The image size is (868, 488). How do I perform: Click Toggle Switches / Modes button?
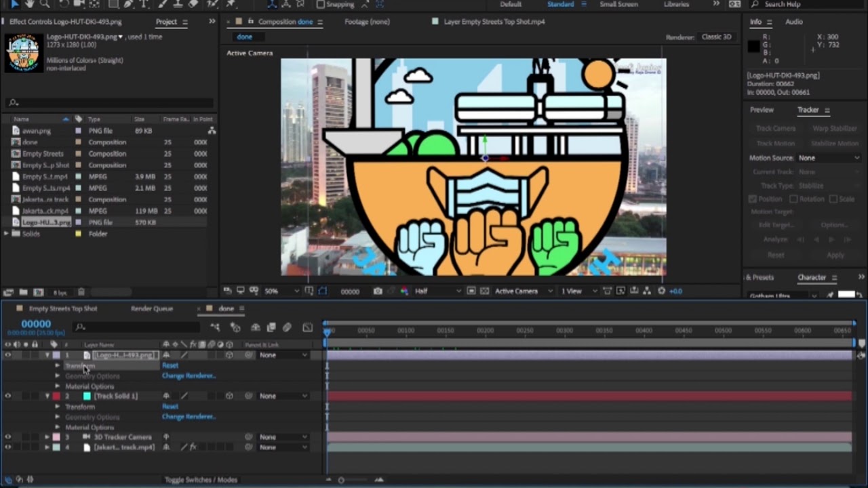tap(201, 480)
